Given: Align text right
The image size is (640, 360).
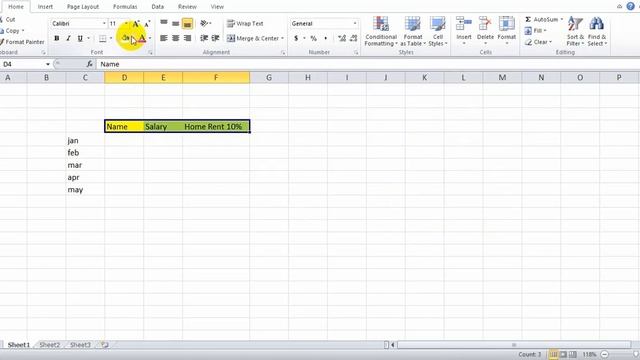Looking at the screenshot, I should click(x=187, y=38).
